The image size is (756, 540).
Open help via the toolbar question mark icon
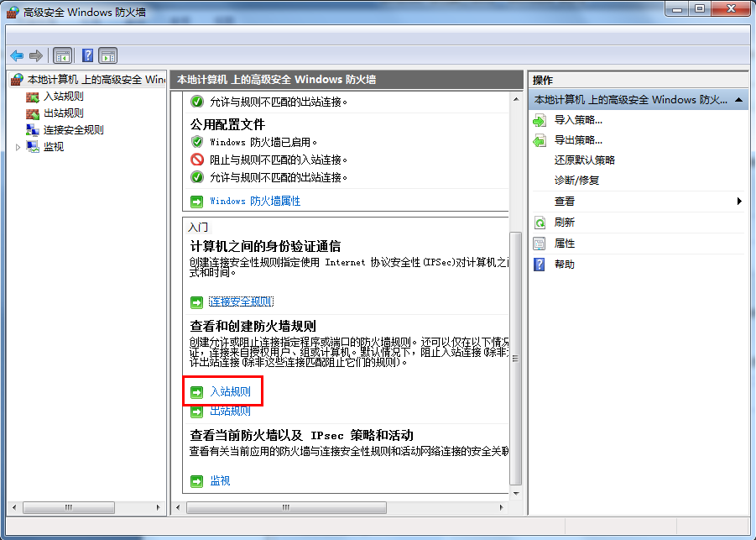88,56
